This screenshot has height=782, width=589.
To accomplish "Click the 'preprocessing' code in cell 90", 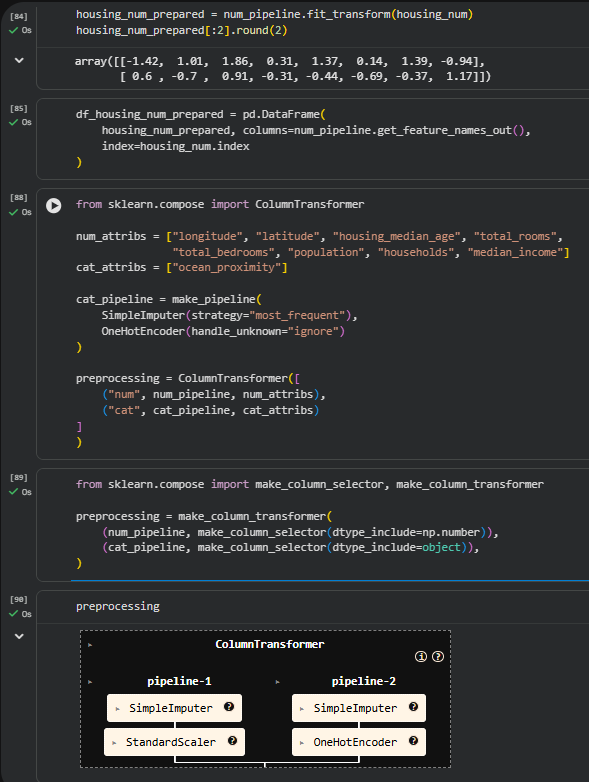I will 118,606.
